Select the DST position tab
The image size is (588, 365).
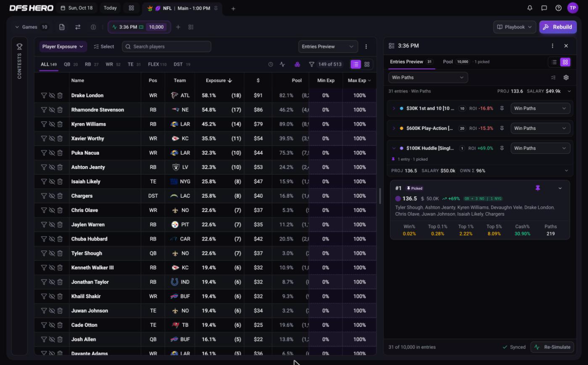(x=182, y=64)
